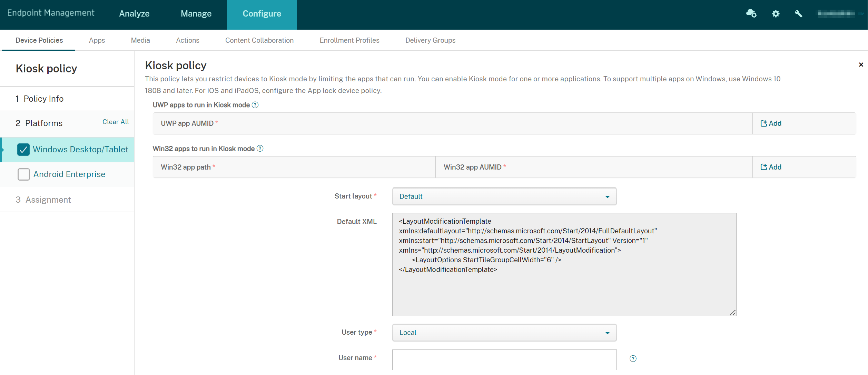
Task: Open the Start layout dropdown
Action: (x=504, y=196)
